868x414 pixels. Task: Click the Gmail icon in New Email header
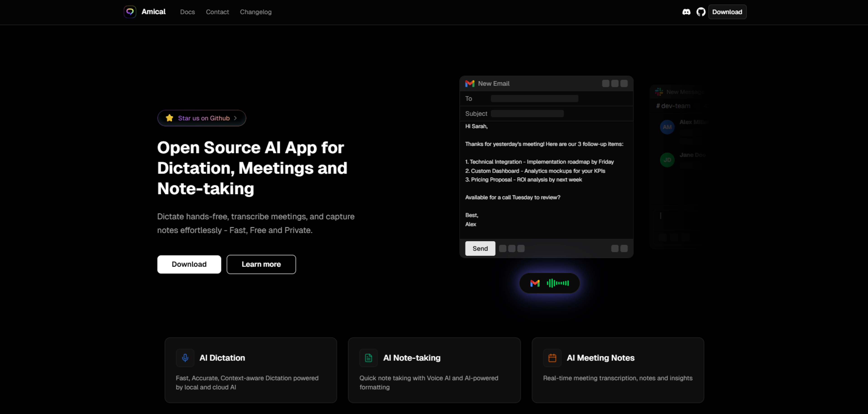click(x=470, y=84)
